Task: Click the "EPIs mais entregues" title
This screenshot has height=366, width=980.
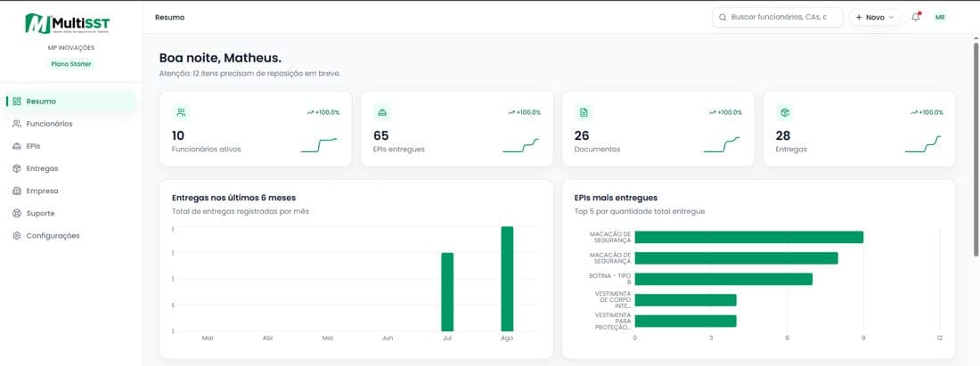Action: click(x=616, y=198)
